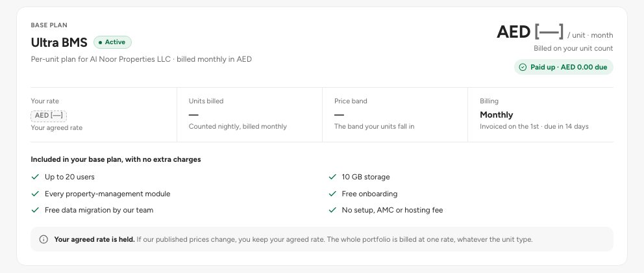Screen dimensions: 644x273
Task: Click the Billing label
Action: (489, 101)
